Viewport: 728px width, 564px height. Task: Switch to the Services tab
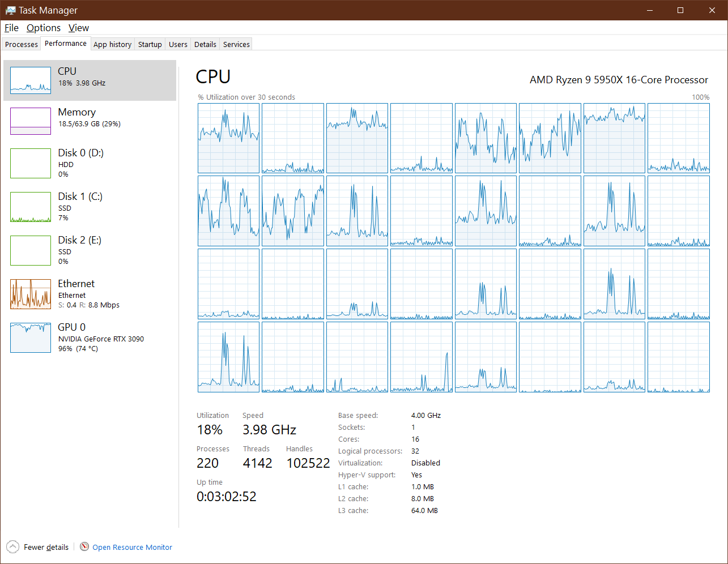tap(236, 44)
